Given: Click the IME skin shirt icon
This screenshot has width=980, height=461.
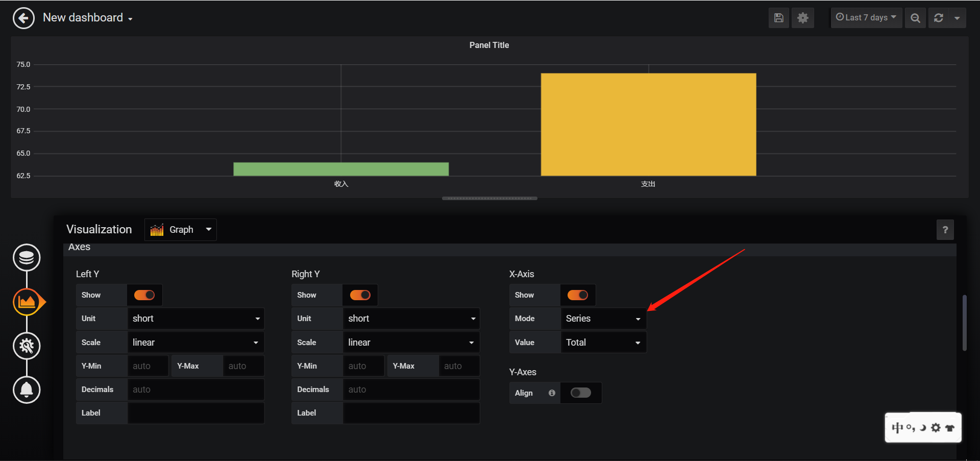Looking at the screenshot, I should pyautogui.click(x=950, y=428).
